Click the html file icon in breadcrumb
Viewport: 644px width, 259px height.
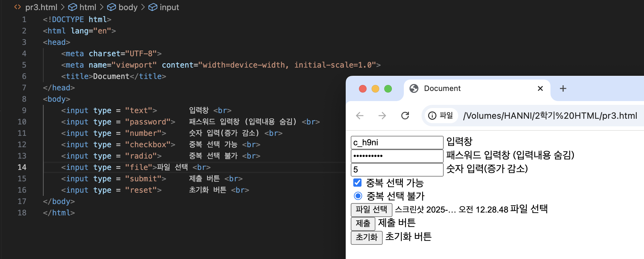coord(18,7)
